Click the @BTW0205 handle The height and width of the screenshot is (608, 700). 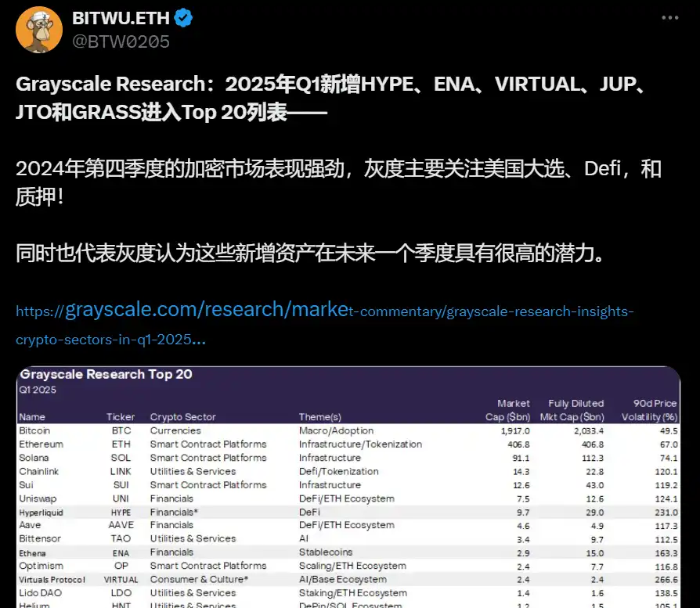[x=121, y=41]
